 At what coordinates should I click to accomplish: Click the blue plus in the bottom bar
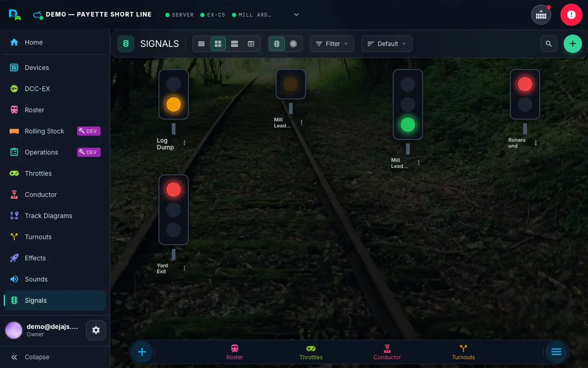142,352
